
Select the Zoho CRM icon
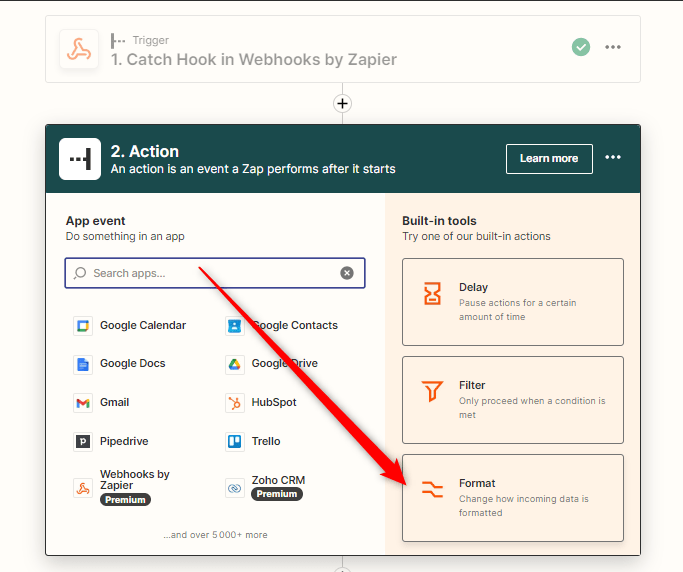pyautogui.click(x=234, y=488)
